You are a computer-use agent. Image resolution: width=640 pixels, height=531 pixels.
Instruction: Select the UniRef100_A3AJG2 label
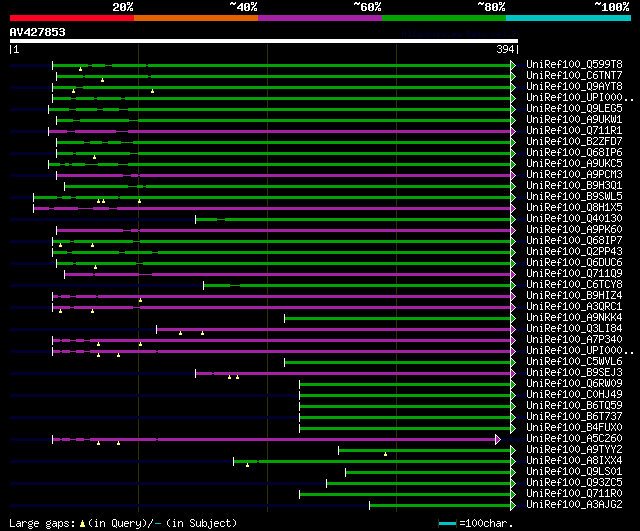(x=574, y=505)
